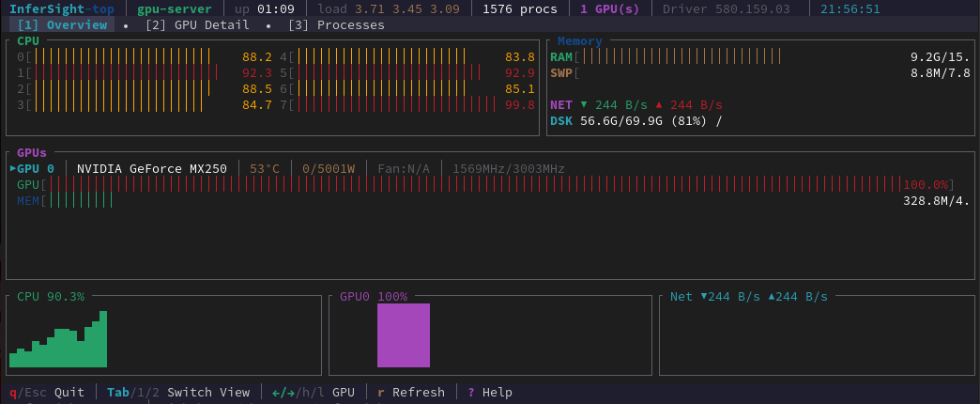Click the 53°C GPU temperature value
This screenshot has height=404, width=980.
point(265,169)
